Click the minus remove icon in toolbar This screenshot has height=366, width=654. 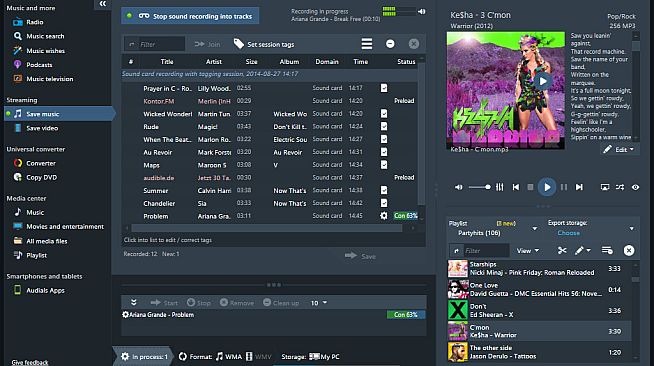click(390, 43)
